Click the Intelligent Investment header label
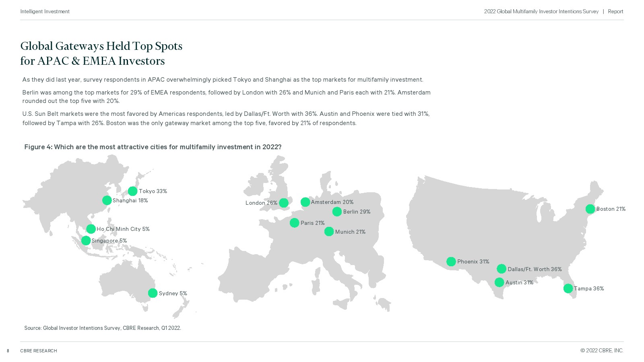Image resolution: width=644 pixels, height=362 pixels. 45,11
